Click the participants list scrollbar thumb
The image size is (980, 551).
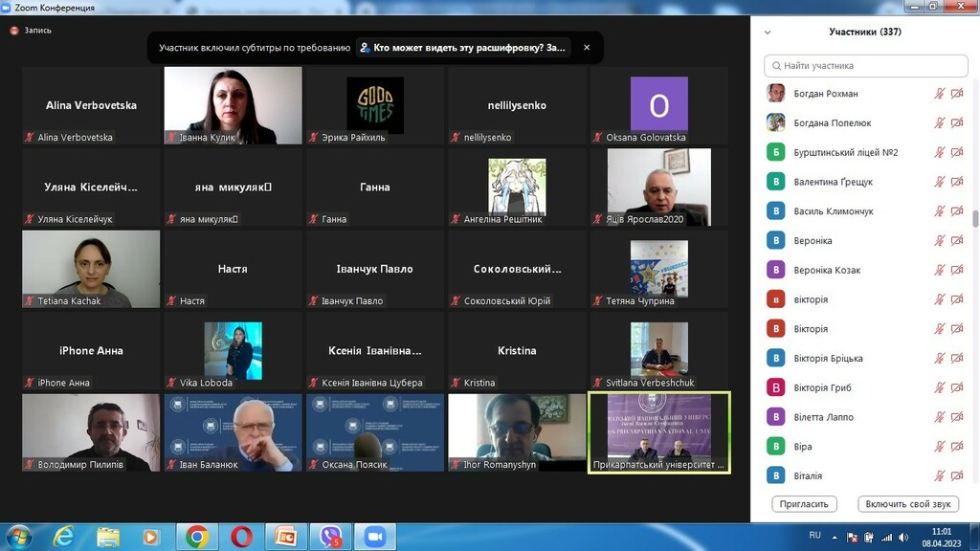[975, 219]
